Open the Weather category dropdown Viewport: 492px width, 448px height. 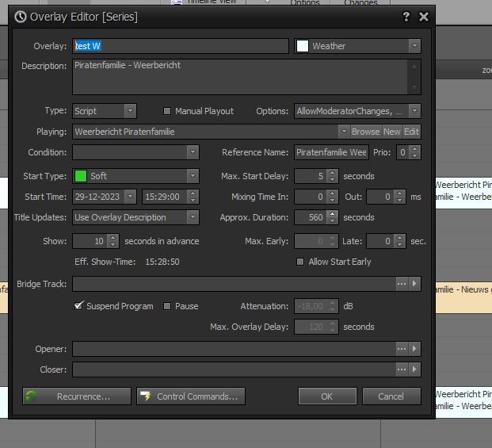coord(414,46)
